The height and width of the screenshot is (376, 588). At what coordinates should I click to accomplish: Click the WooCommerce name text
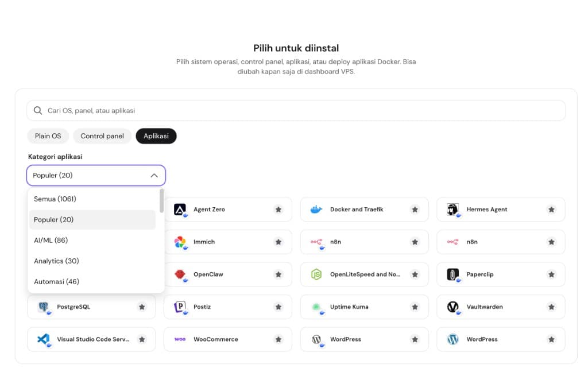pyautogui.click(x=216, y=339)
